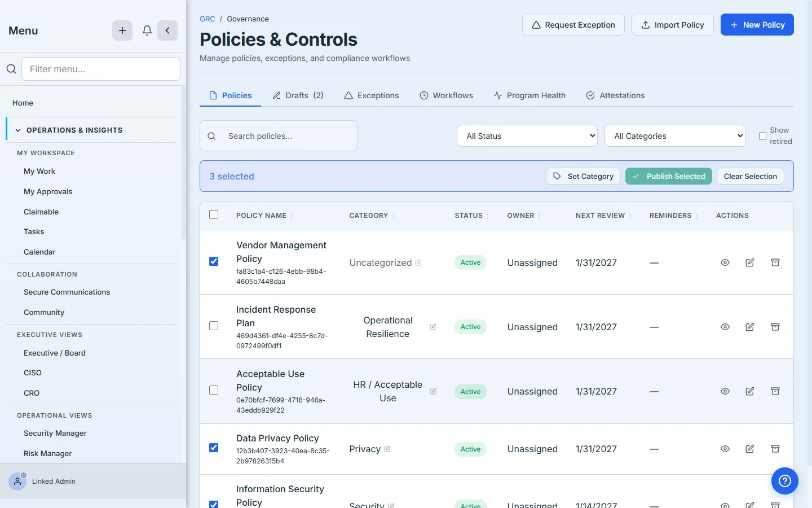812x508 pixels.
Task: Open the All Status dropdown
Action: tap(527, 136)
